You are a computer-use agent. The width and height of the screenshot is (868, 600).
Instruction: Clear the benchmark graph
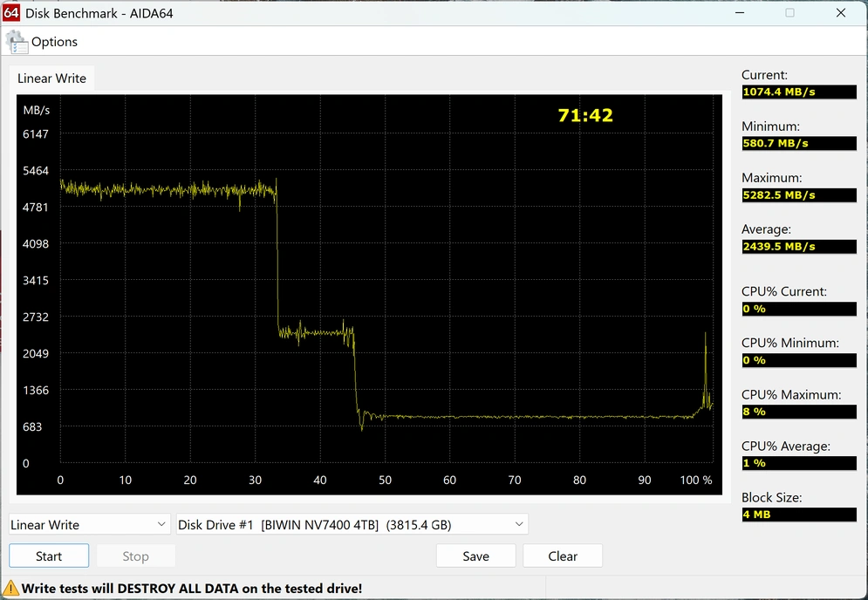[563, 556]
